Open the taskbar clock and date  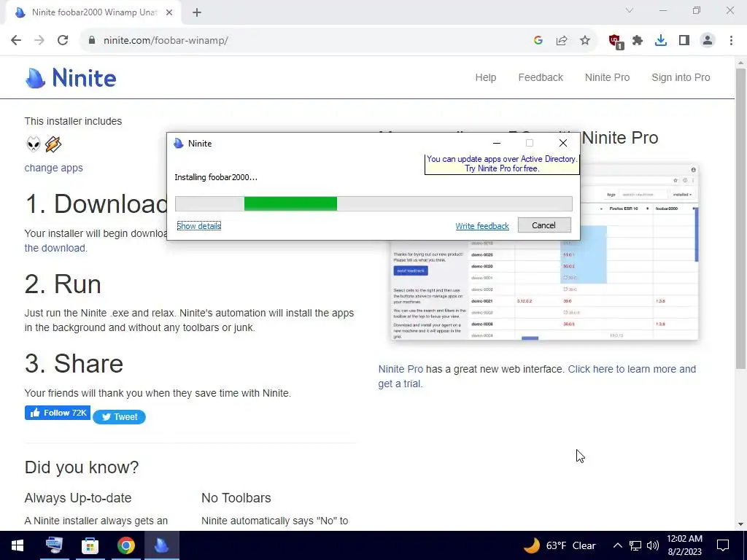pyautogui.click(x=684, y=545)
